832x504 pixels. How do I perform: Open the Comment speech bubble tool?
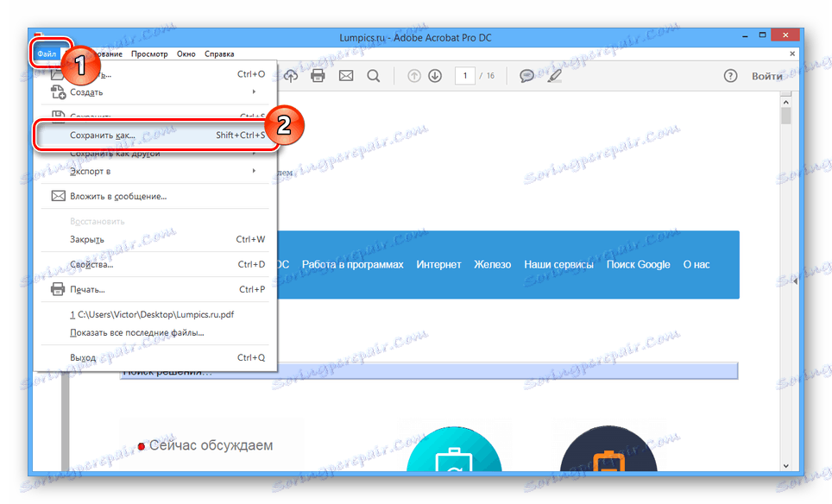[x=526, y=76]
